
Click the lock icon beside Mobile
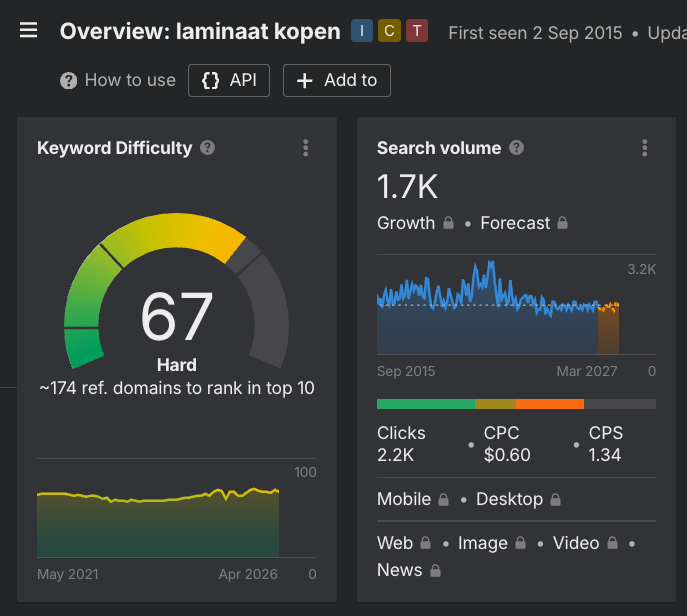pyautogui.click(x=443, y=499)
